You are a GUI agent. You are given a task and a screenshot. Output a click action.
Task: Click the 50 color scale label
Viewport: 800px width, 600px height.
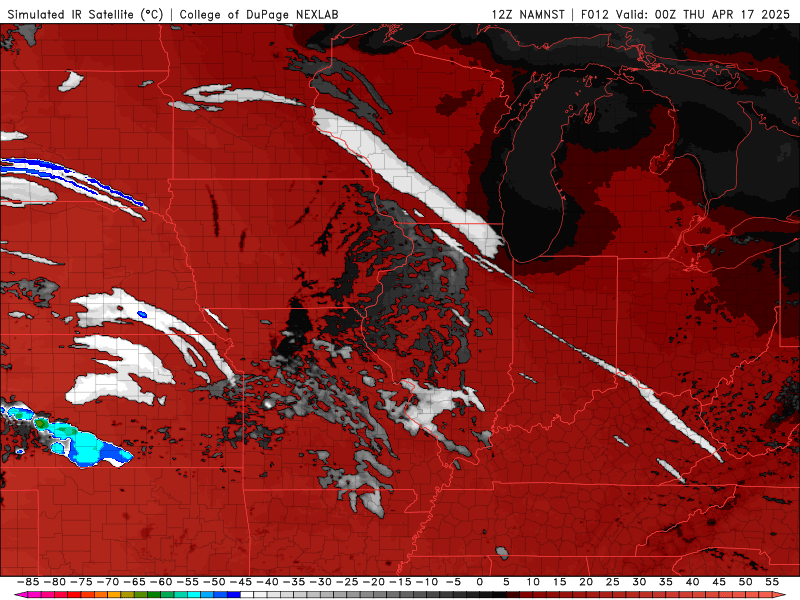(745, 582)
